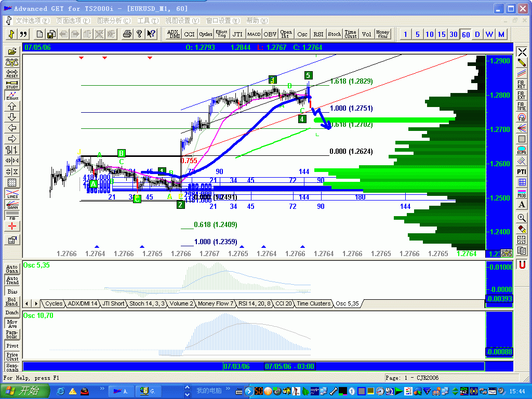The image size is (532, 399).
Task: Click the Auto Gann button
Action: click(x=12, y=269)
